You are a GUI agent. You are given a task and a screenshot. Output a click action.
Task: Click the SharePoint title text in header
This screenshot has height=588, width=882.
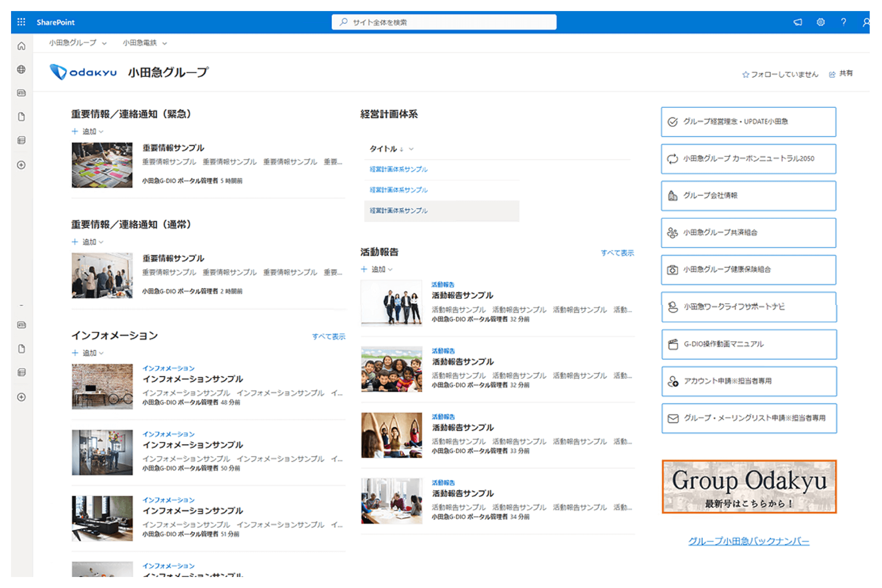click(x=56, y=22)
